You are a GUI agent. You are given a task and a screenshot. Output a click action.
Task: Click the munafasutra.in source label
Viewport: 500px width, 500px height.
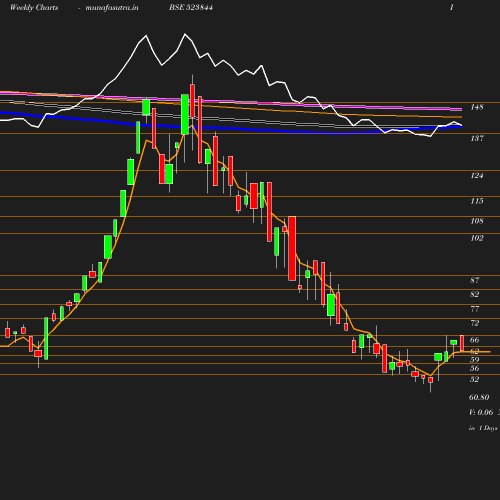(x=112, y=8)
